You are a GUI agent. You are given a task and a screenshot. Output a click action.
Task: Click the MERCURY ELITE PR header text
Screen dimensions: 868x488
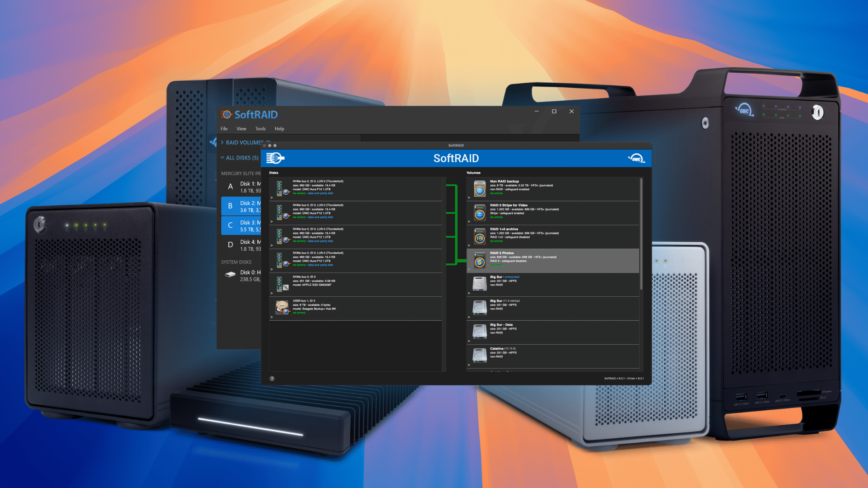tap(241, 174)
